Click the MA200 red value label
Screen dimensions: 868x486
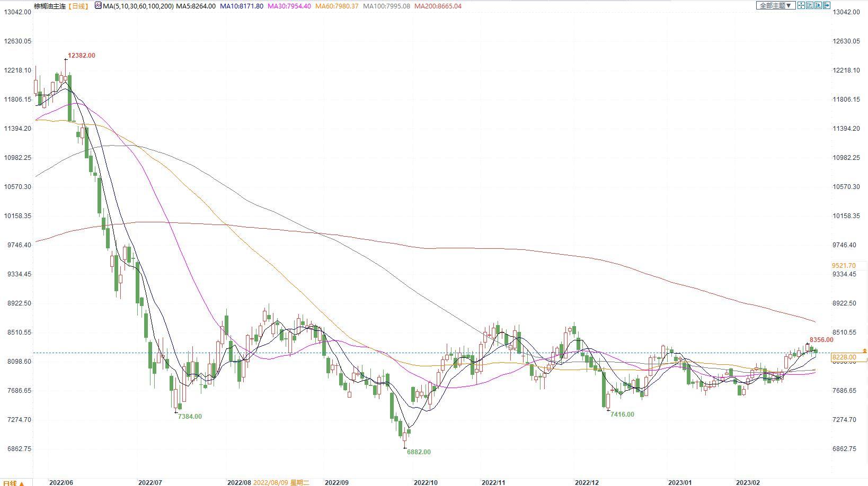click(438, 6)
